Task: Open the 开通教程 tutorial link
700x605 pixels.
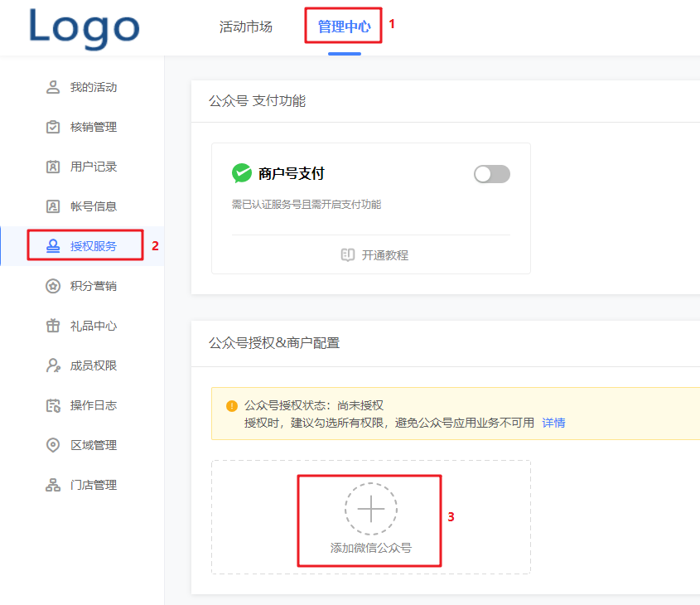Action: click(x=385, y=255)
